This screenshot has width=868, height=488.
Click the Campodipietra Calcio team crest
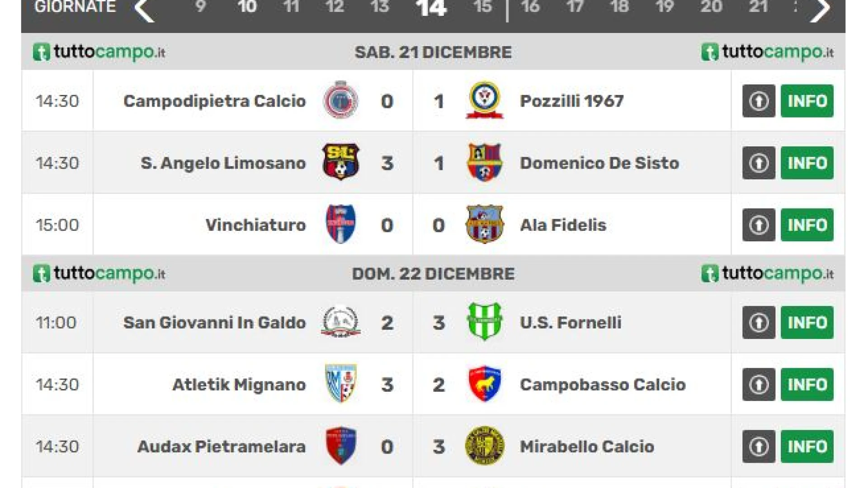341,100
